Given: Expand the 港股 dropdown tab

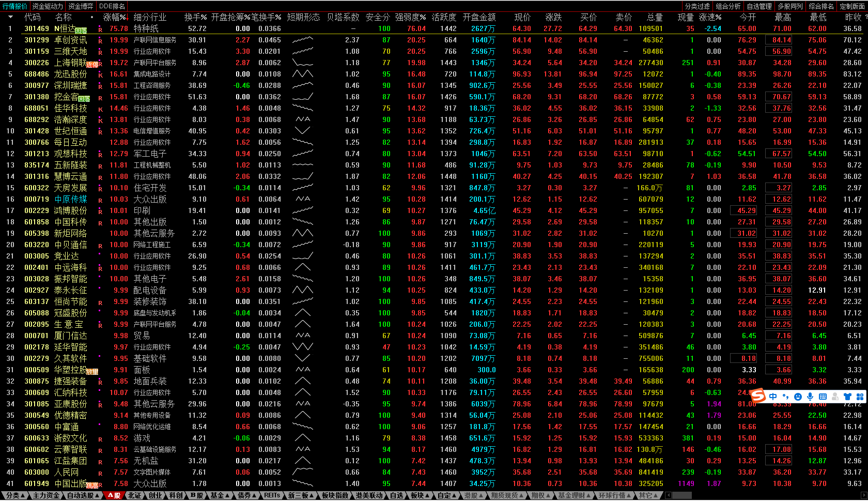Looking at the screenshot, I should pyautogui.click(x=474, y=495).
